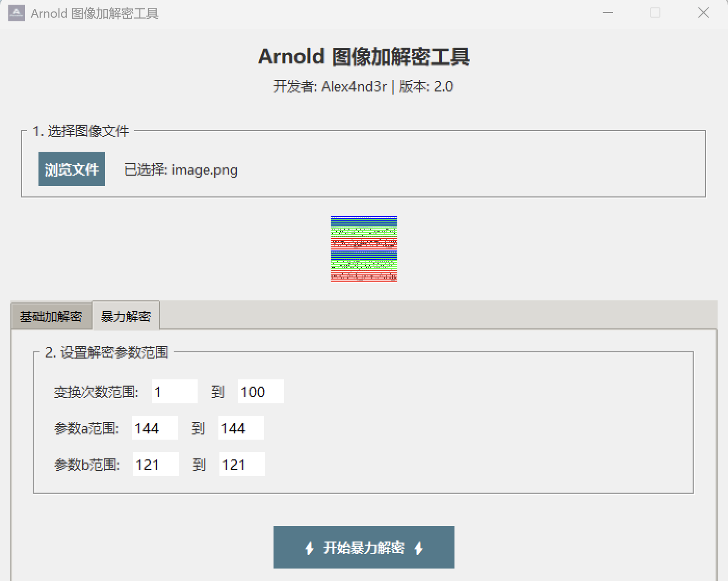Close the Arnold tool window
The image size is (728, 581).
click(x=704, y=13)
